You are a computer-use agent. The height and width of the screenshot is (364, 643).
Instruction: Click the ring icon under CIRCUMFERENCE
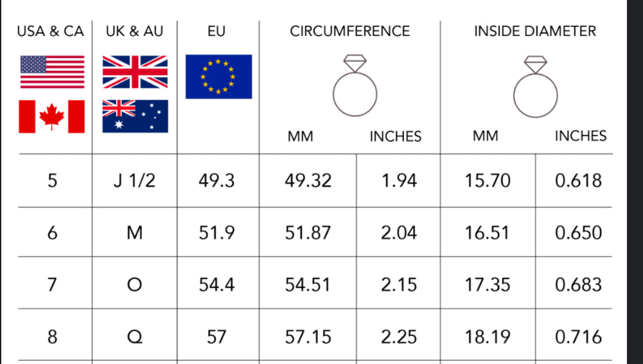pos(355,85)
